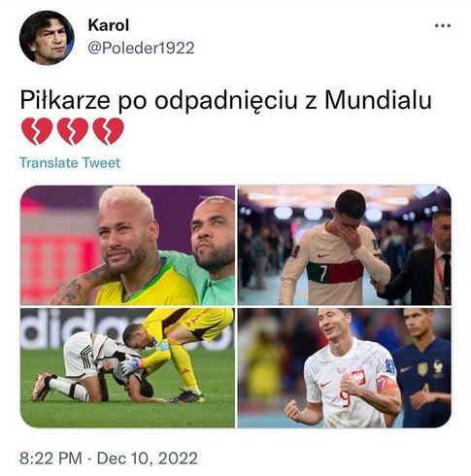Image resolution: width=471 pixels, height=476 pixels.
Task: Open photo of crying player in yellow jersey
Action: click(127, 245)
